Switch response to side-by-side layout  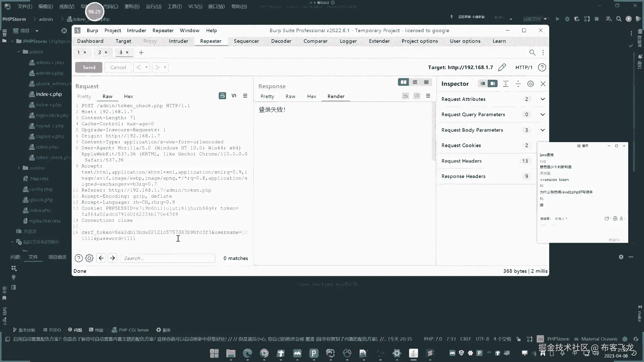coord(403,82)
